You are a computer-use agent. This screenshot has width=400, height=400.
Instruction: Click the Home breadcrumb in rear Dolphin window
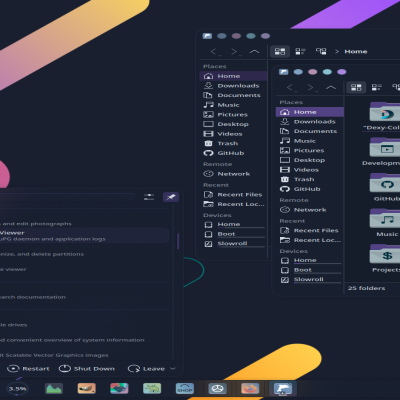click(356, 52)
